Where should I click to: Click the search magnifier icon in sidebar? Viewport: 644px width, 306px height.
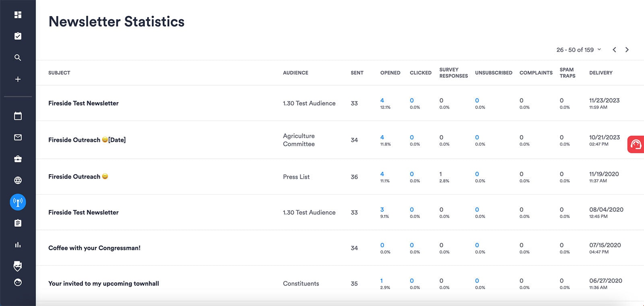click(x=18, y=58)
